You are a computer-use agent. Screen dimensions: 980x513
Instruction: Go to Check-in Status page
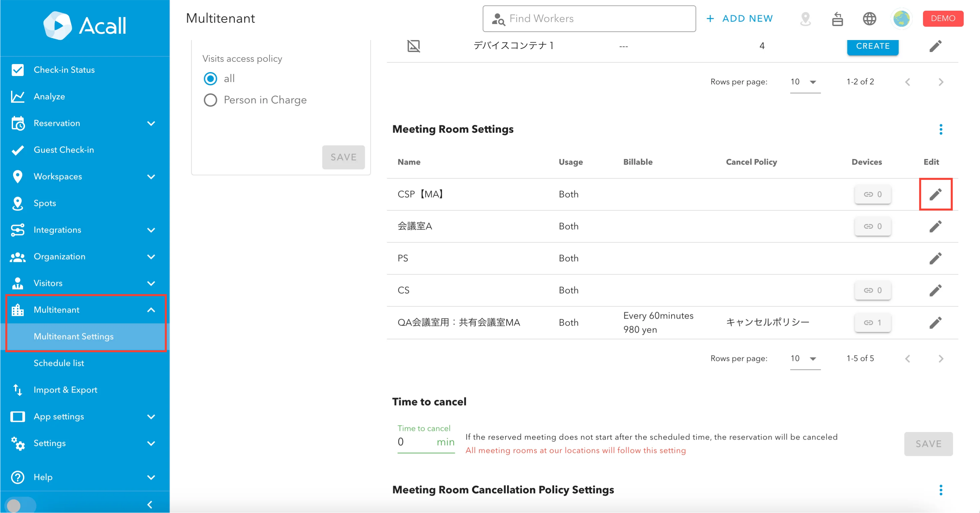64,70
